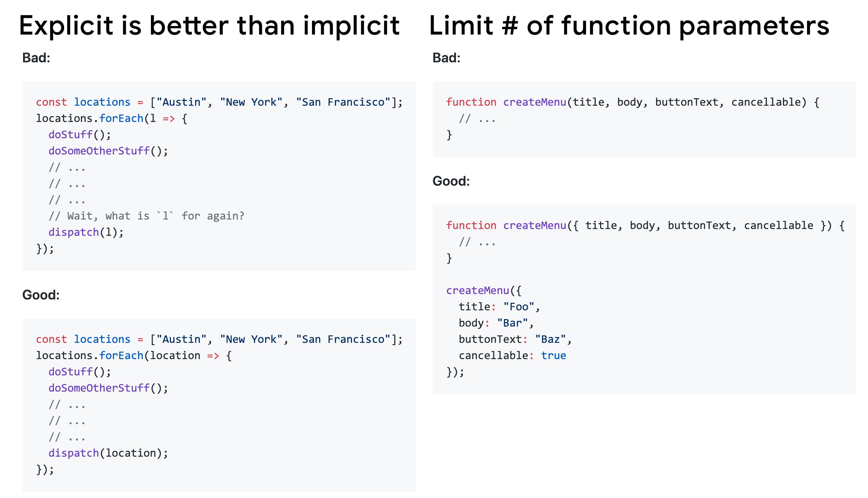Click the dispatch(l); line
This screenshot has width=868, height=498.
coord(86,232)
